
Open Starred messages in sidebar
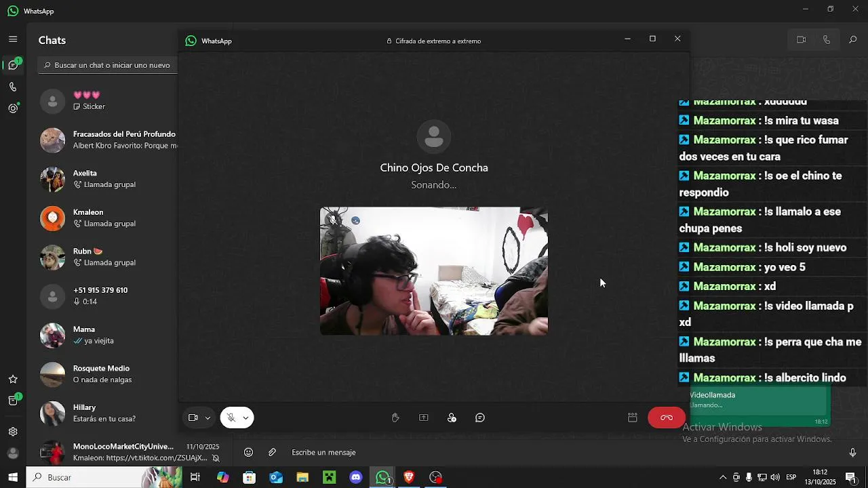[x=13, y=379]
